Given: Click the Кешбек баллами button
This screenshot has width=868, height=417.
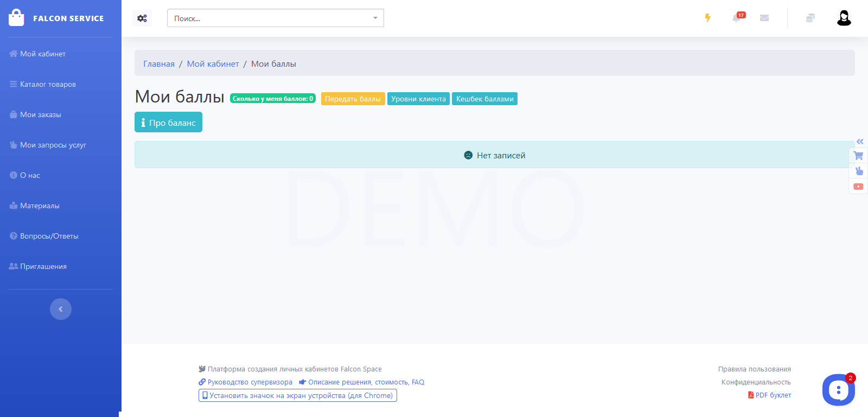Looking at the screenshot, I should tap(485, 99).
